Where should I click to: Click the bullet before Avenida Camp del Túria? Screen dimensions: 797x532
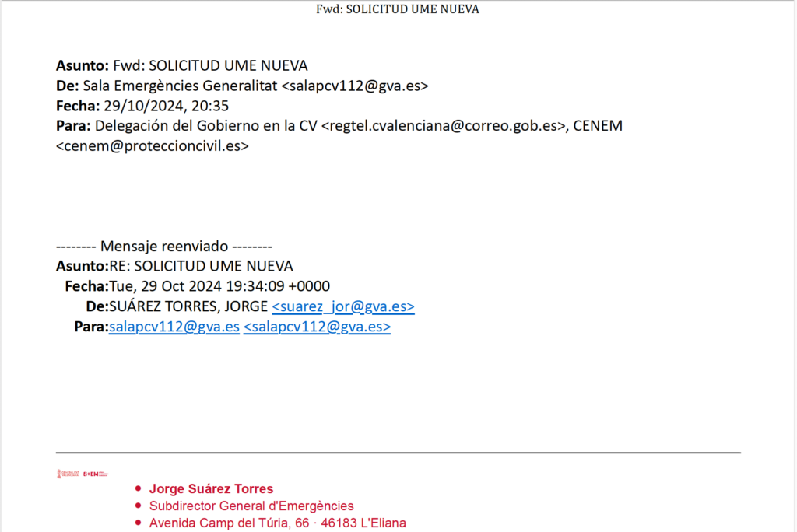pyautogui.click(x=138, y=523)
